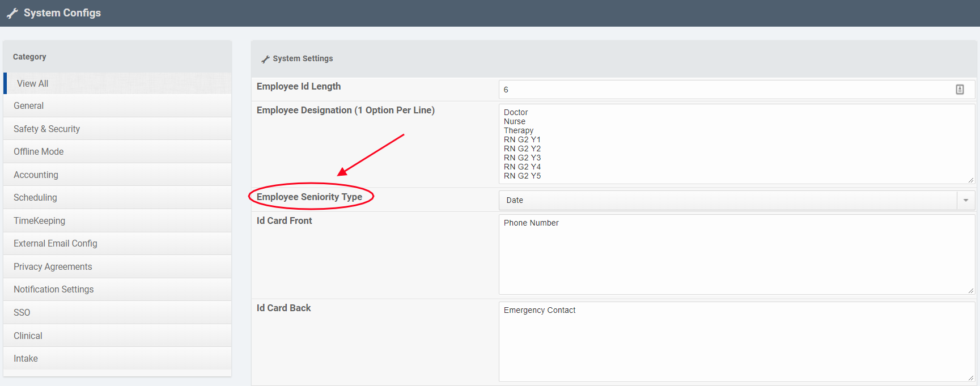Select the SSO category
980x386 pixels.
pos(22,313)
